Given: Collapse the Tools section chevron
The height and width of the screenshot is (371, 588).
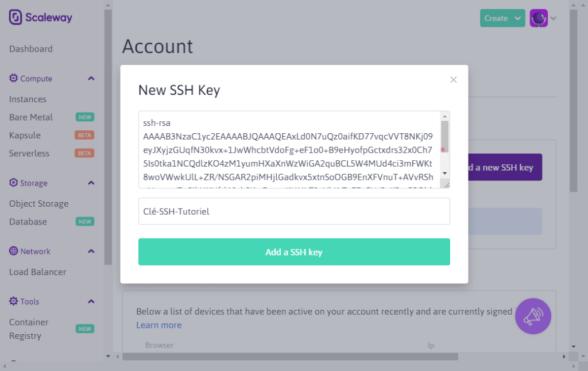Looking at the screenshot, I should [x=91, y=302].
